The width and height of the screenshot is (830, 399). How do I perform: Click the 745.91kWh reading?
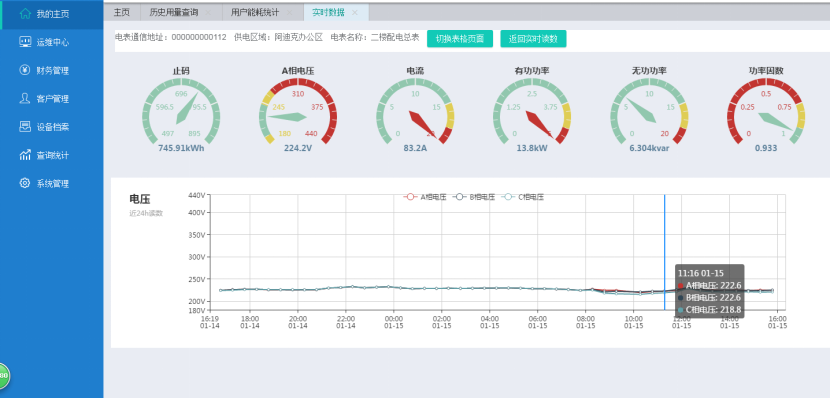point(181,148)
